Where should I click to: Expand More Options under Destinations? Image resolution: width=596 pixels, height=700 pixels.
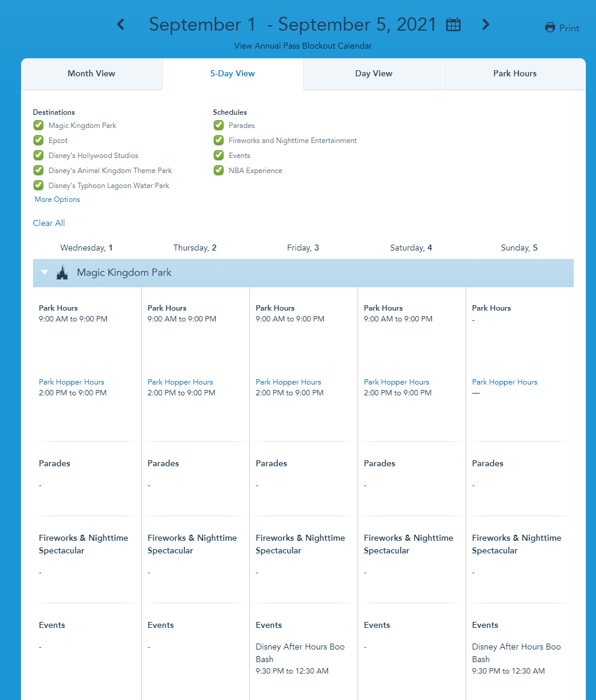(x=57, y=199)
